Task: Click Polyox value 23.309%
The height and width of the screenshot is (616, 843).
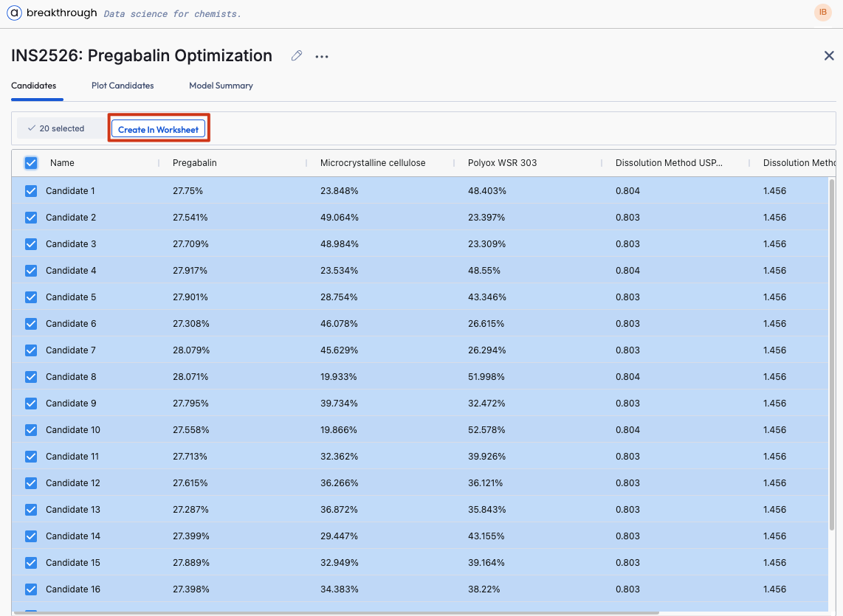Action: [x=486, y=244]
